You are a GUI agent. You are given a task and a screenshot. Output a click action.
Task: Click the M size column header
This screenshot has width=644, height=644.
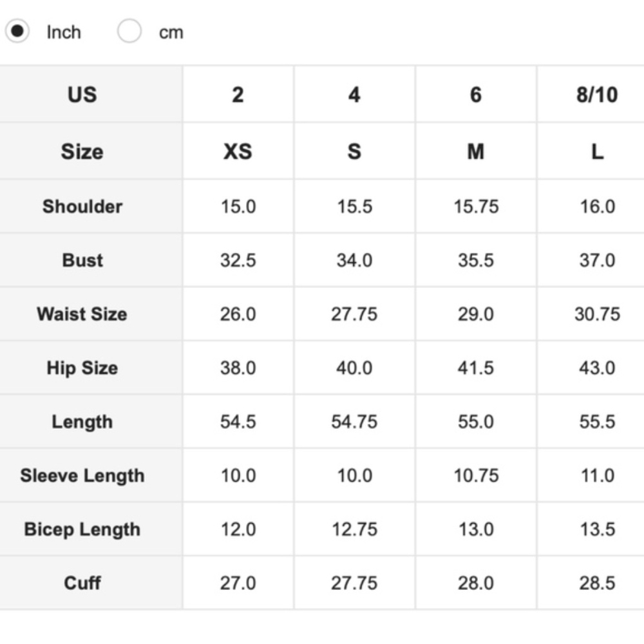(476, 151)
